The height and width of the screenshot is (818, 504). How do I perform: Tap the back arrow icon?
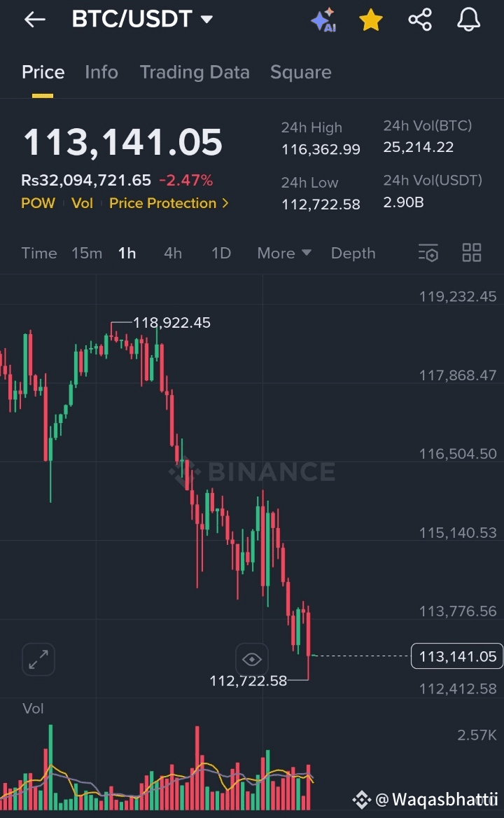[x=34, y=20]
